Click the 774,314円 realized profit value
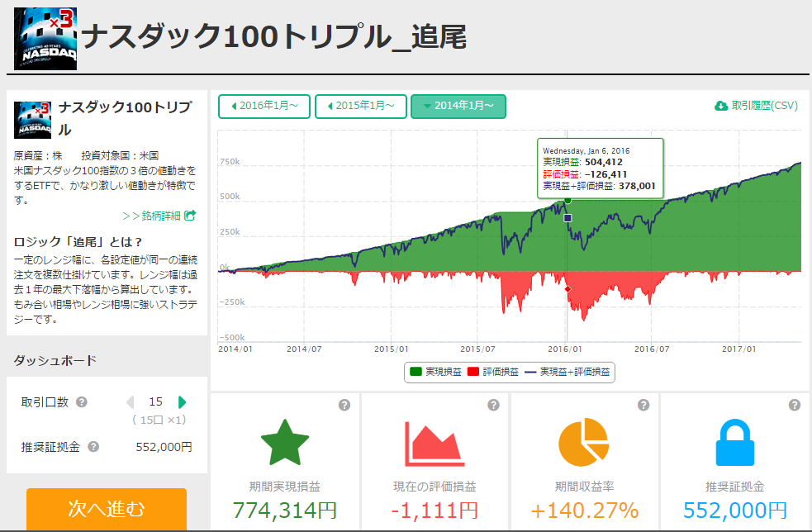Viewport: 812px width, 532px height. coord(285,511)
